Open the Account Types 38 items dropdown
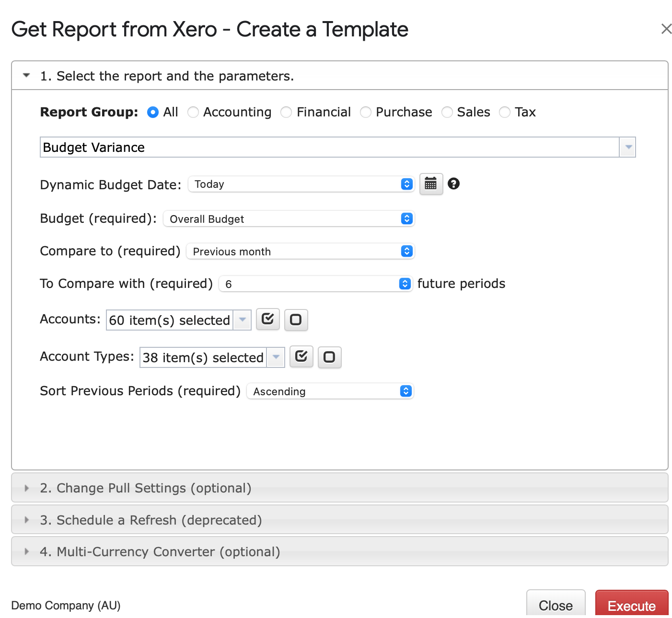The height and width of the screenshot is (618, 672). [x=212, y=357]
